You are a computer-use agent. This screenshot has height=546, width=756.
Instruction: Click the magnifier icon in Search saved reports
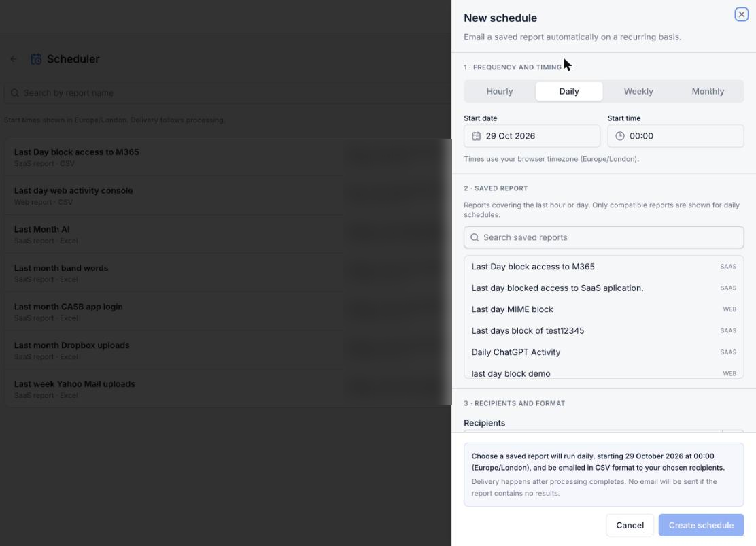pyautogui.click(x=475, y=237)
